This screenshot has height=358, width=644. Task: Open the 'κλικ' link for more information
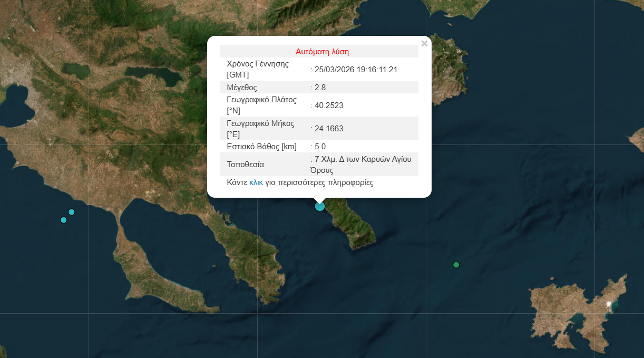tap(256, 183)
